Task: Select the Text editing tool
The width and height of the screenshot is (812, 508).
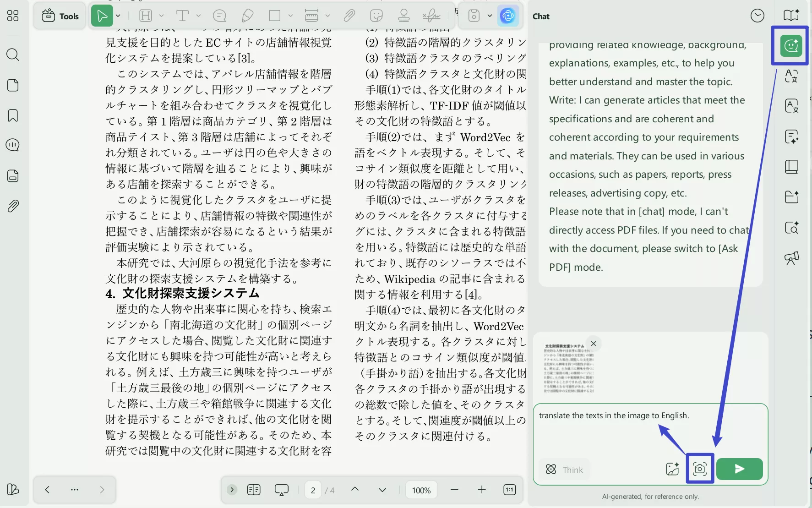Action: pyautogui.click(x=182, y=16)
